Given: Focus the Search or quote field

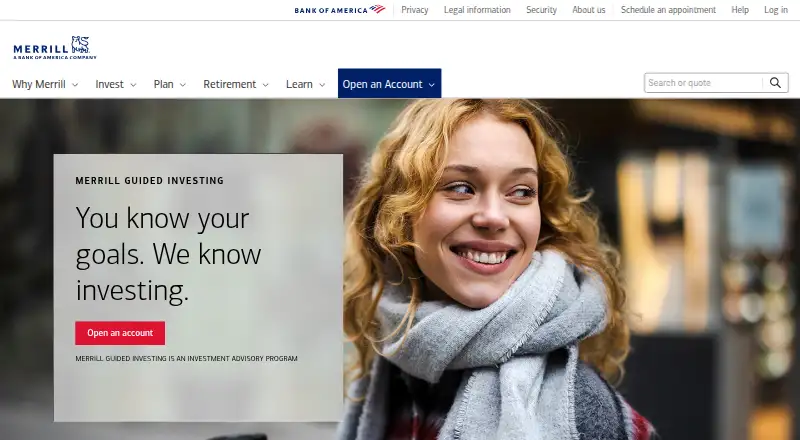Looking at the screenshot, I should click(704, 83).
